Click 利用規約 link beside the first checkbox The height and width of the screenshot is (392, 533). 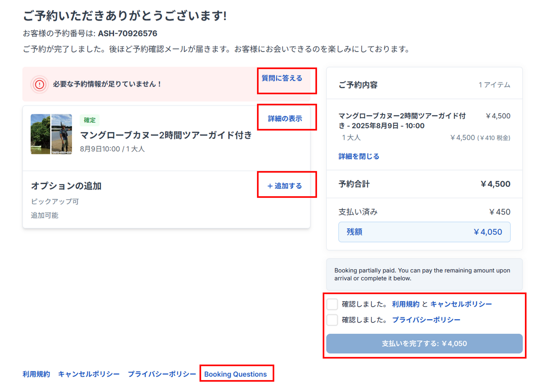tap(406, 304)
